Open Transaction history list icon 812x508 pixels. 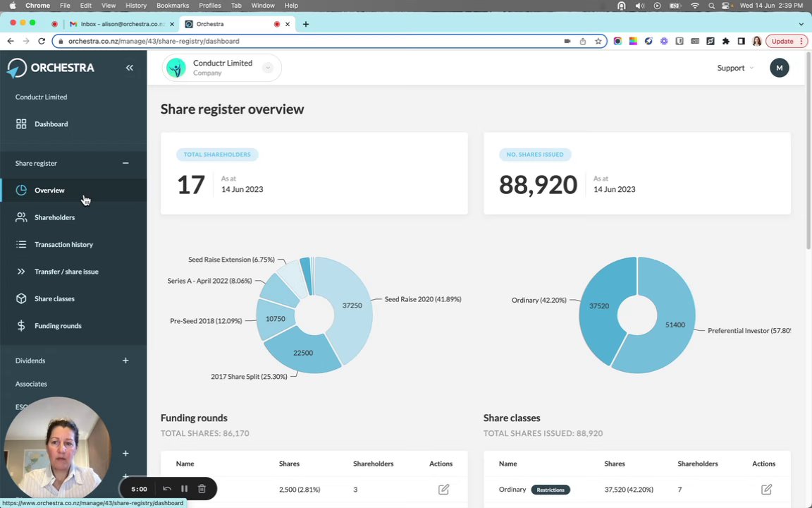(21, 244)
